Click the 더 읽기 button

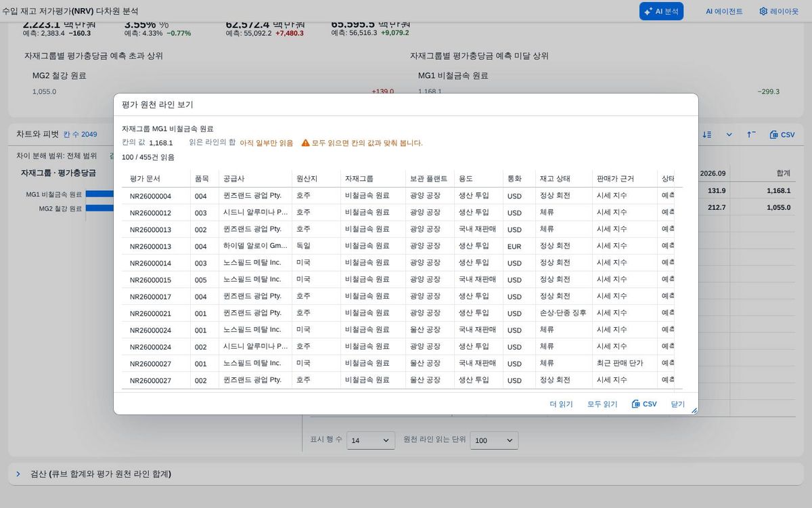click(561, 404)
